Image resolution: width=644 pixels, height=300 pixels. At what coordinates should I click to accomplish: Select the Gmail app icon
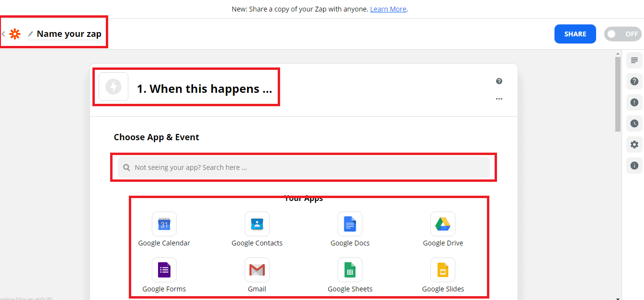[257, 270]
